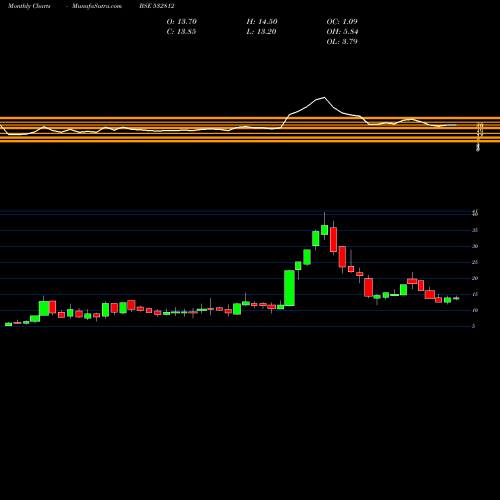
Task: Select the BSE 532812 symbol text
Action: [x=157, y=6]
